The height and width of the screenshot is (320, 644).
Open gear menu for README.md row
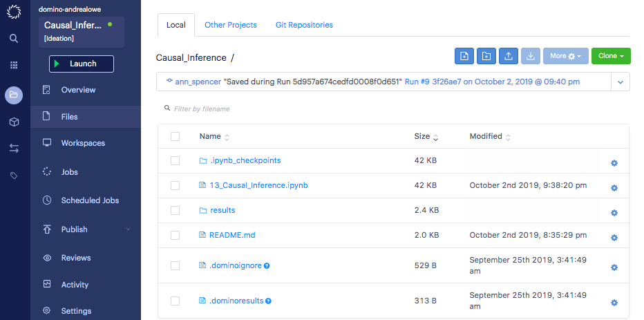[x=614, y=238]
